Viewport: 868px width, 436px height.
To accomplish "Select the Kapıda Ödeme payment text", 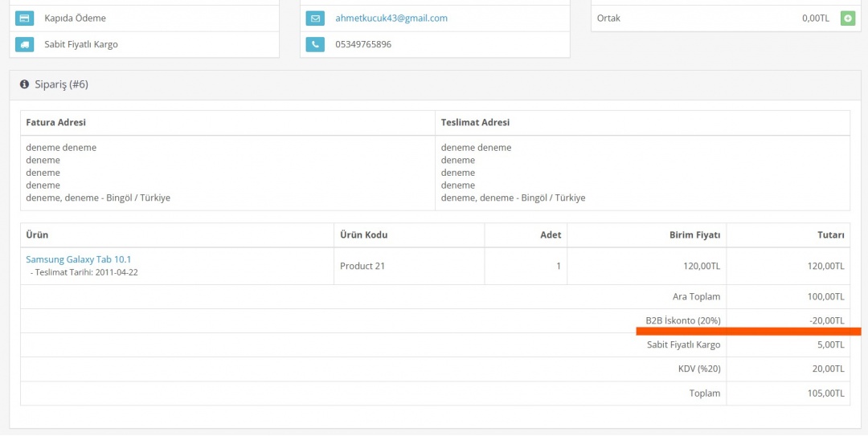I will pyautogui.click(x=75, y=18).
